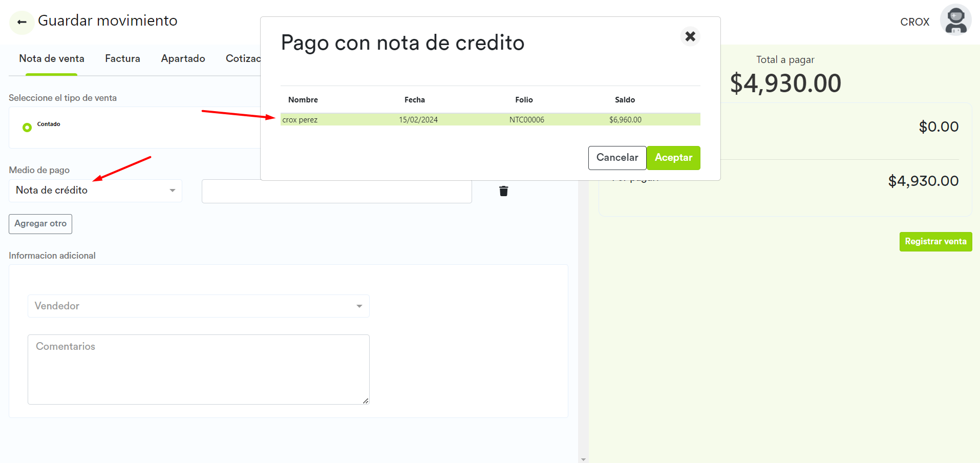Image resolution: width=980 pixels, height=463 pixels.
Task: Click the scrollbar down arrow
Action: coord(583,459)
